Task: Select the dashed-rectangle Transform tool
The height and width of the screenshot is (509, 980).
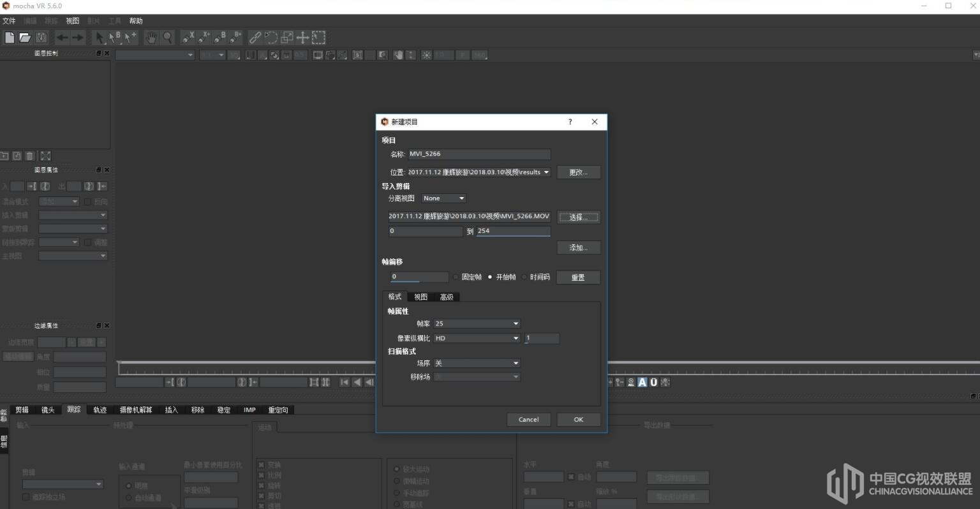Action: tap(319, 38)
